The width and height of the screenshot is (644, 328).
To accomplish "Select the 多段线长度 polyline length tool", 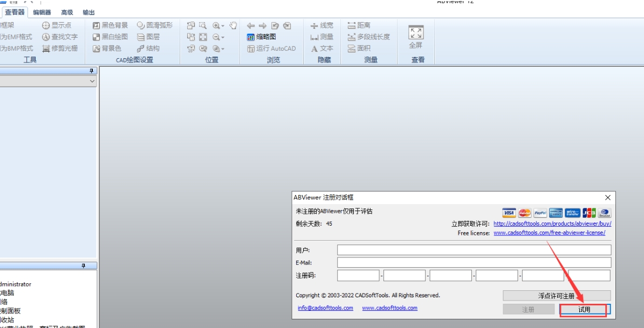I will pyautogui.click(x=368, y=37).
